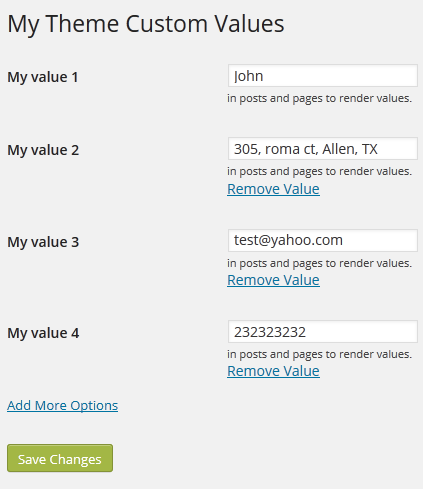Screen dimensions: 423x489
Task: Select the My value 1 label
Action: [43, 77]
